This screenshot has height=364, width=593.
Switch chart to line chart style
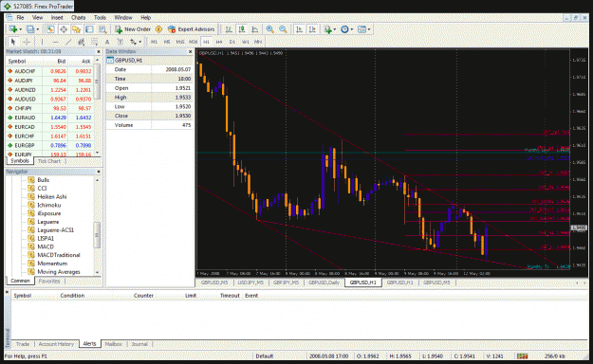tap(255, 29)
